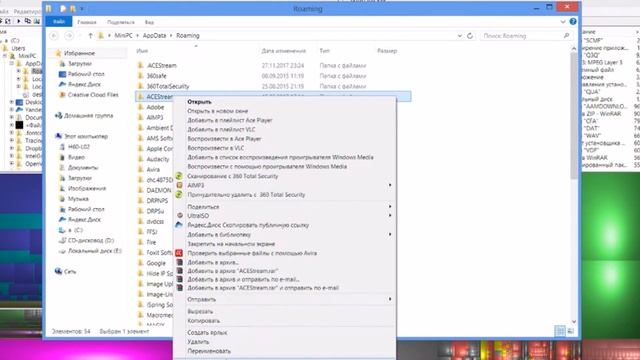Sort by 'Дата изменения' column header
The width and height of the screenshot is (640, 360).
click(284, 51)
